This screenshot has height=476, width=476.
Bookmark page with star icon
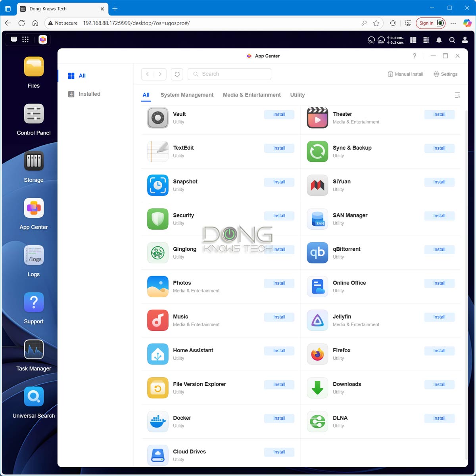click(376, 23)
